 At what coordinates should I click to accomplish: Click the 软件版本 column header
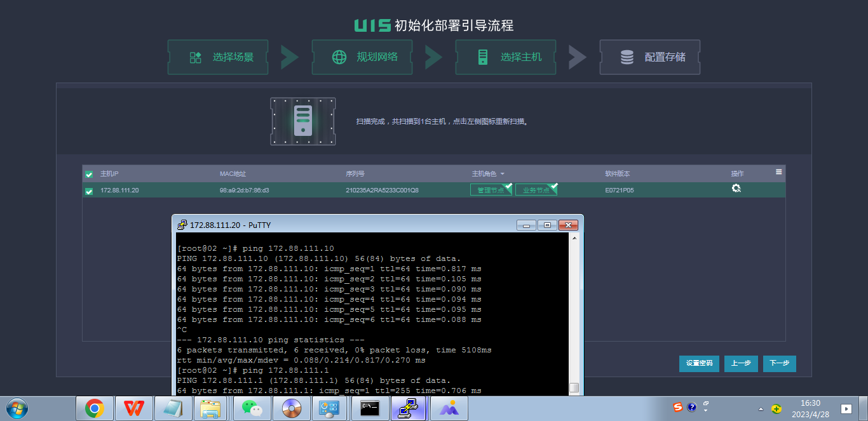618,174
